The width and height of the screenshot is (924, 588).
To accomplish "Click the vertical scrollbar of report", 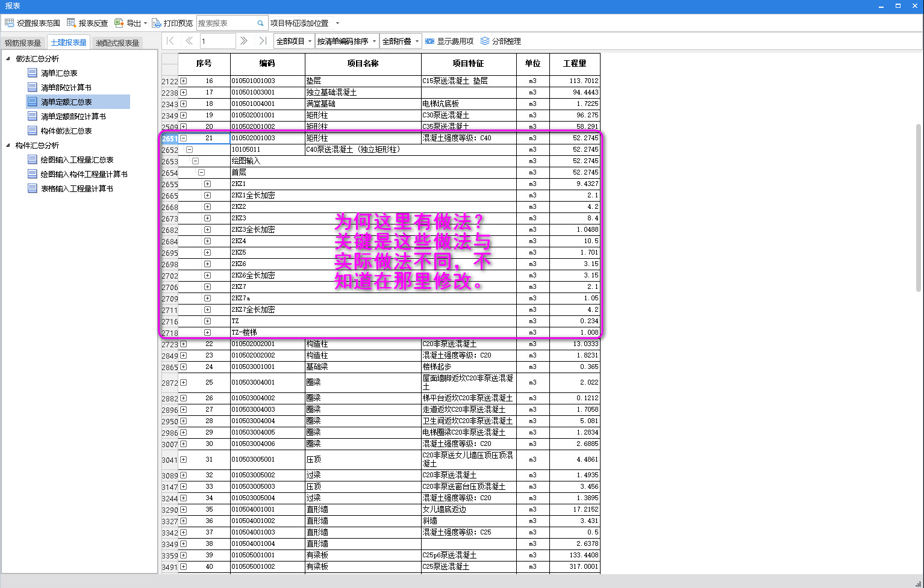I will click(918, 208).
